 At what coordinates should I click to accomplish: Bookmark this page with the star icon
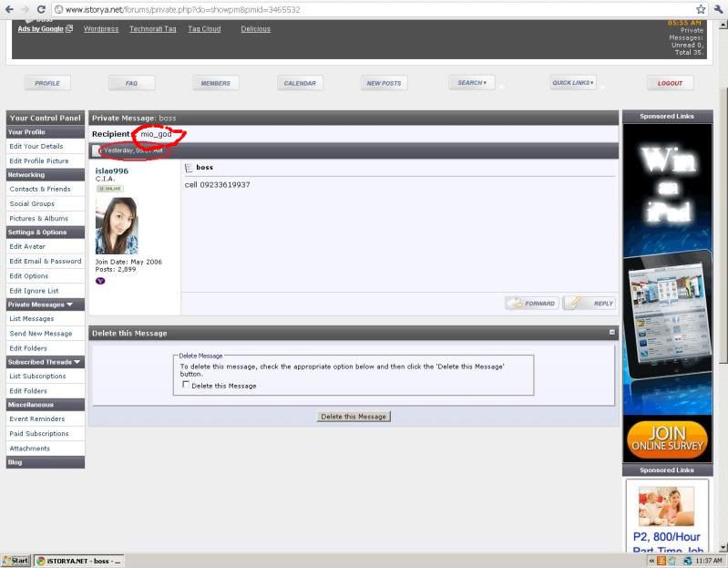[701, 9]
